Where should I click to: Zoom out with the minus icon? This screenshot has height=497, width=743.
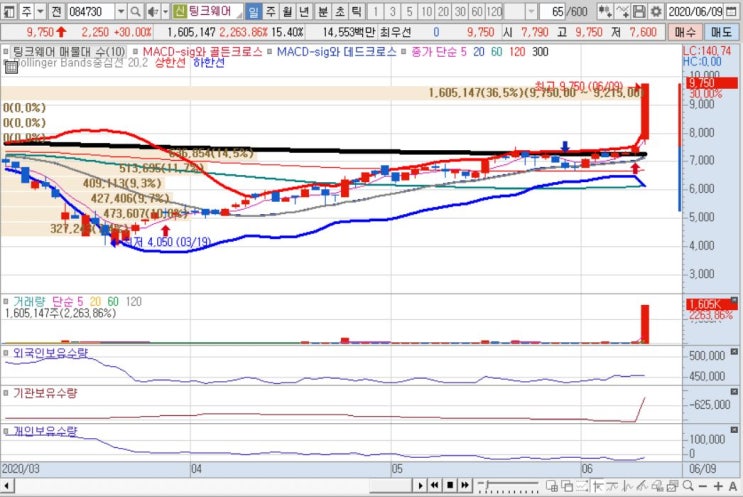coord(703,486)
